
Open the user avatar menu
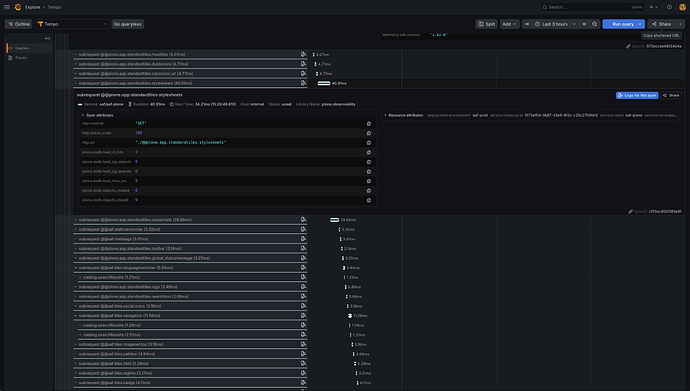click(683, 7)
